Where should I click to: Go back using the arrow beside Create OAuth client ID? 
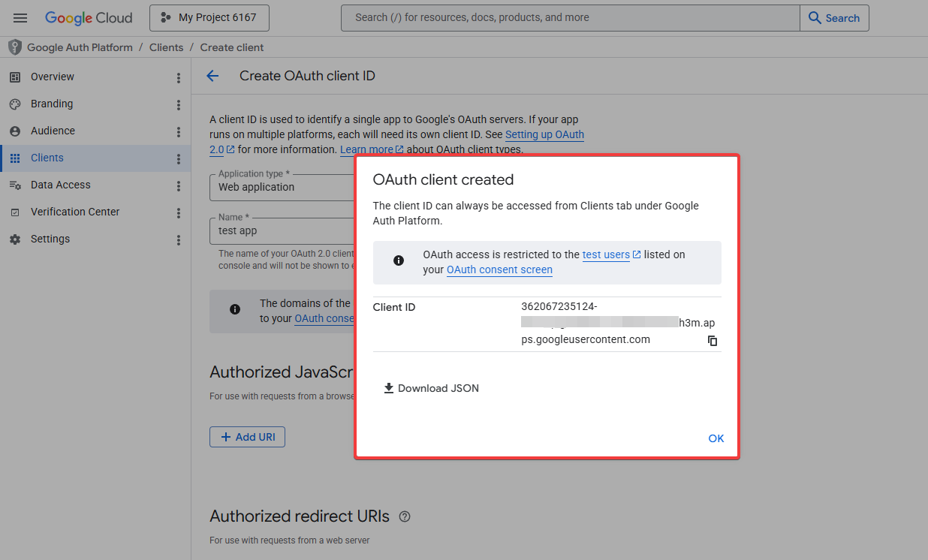[212, 76]
